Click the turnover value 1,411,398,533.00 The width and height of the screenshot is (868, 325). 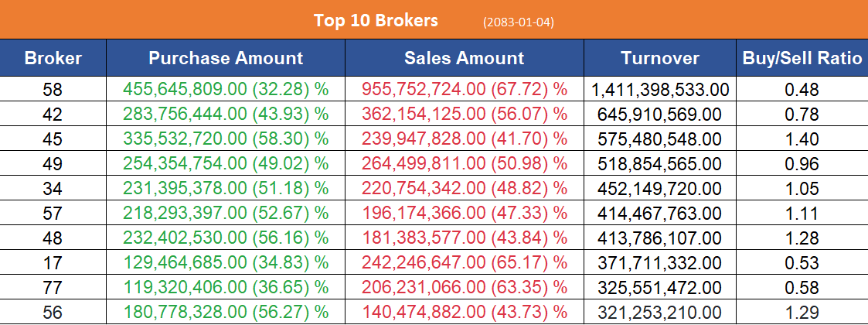(660, 90)
